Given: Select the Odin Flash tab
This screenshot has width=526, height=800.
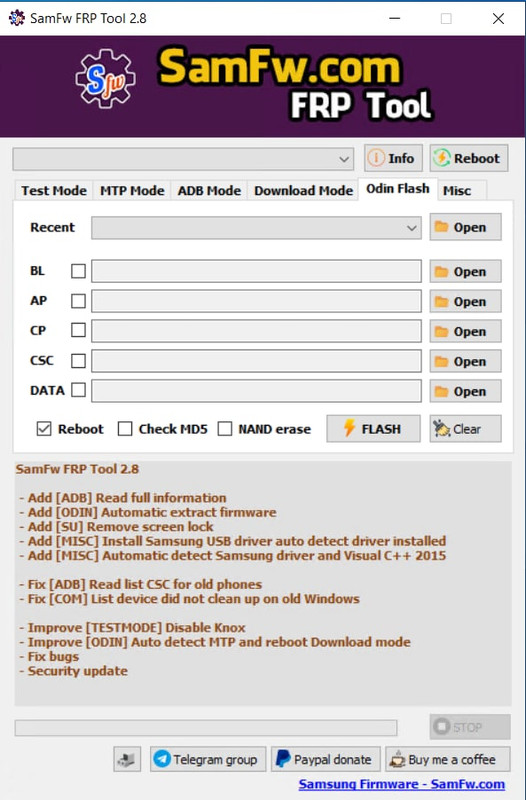Looking at the screenshot, I should (x=398, y=189).
